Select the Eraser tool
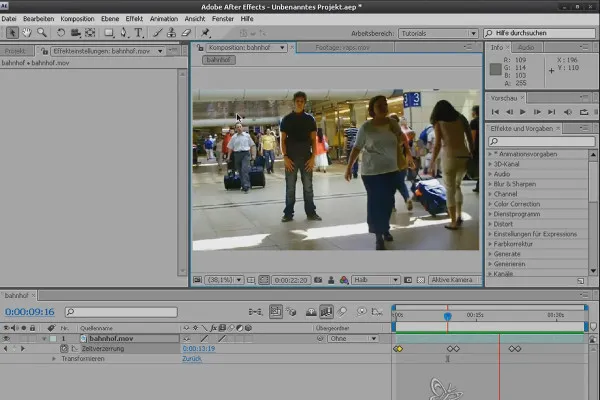600x400 pixels. tap(186, 33)
